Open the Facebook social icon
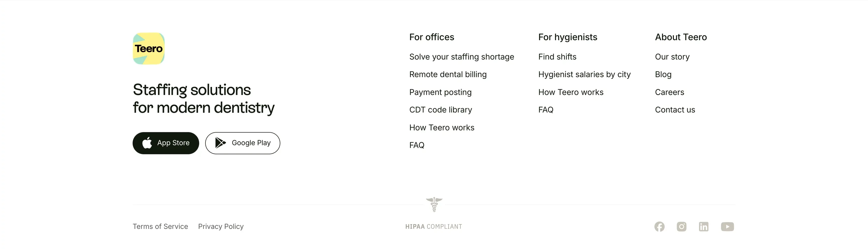 tap(660, 227)
